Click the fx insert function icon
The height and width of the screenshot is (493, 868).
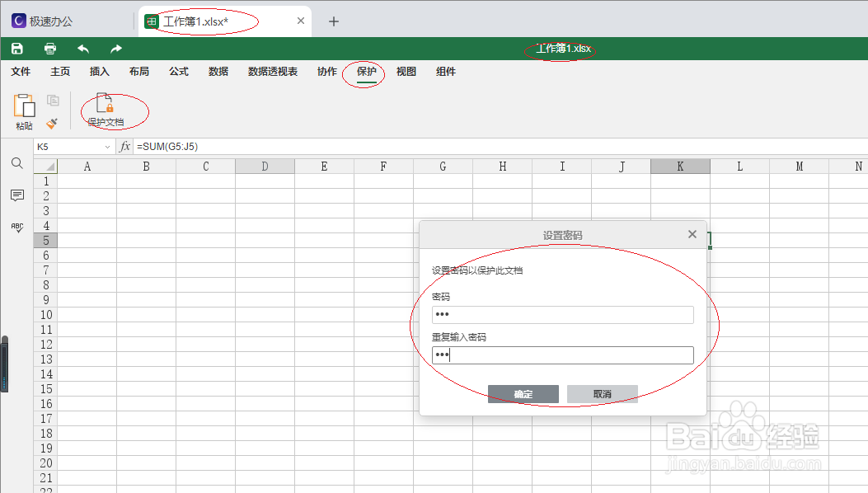tap(125, 146)
